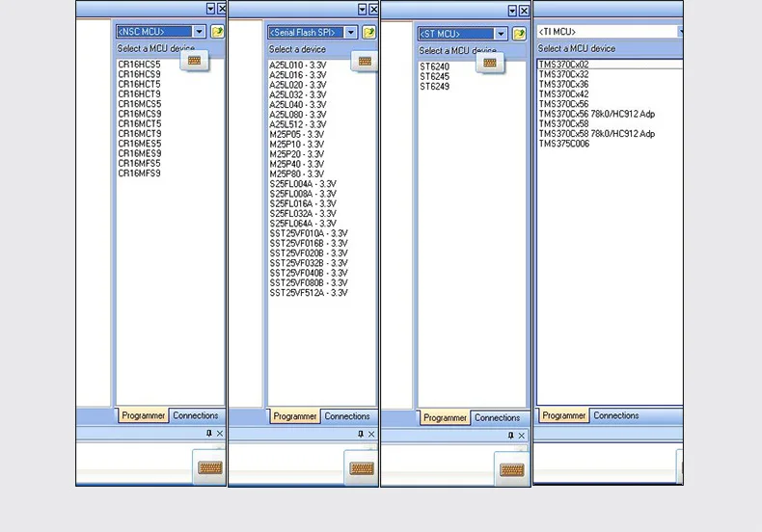Pin the lower pane in ST MCU window
The width and height of the screenshot is (762, 532).
pos(511,436)
